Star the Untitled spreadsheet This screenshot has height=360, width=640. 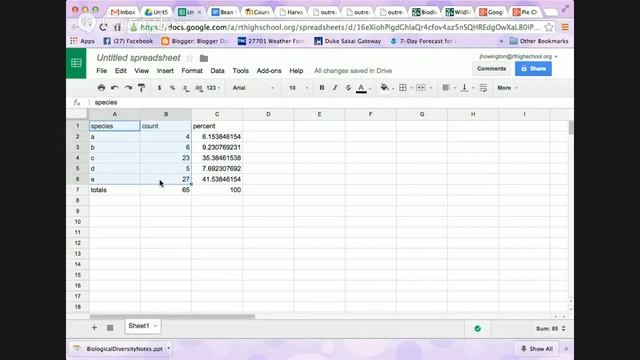(x=190, y=58)
